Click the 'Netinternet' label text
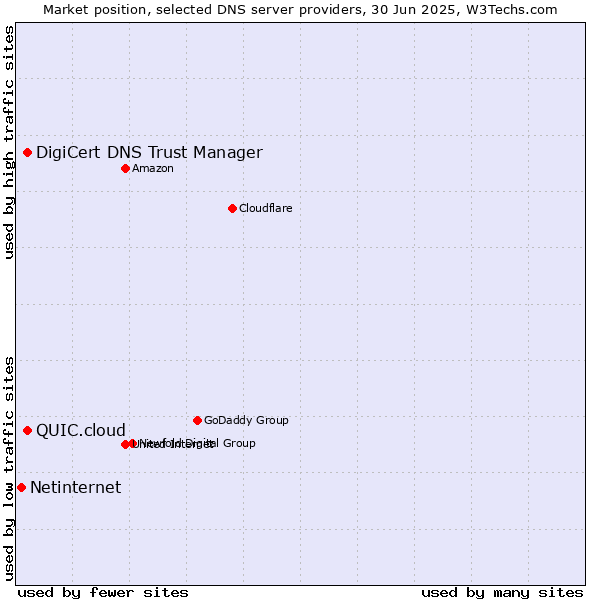The height and width of the screenshot is (600, 600). 76,488
